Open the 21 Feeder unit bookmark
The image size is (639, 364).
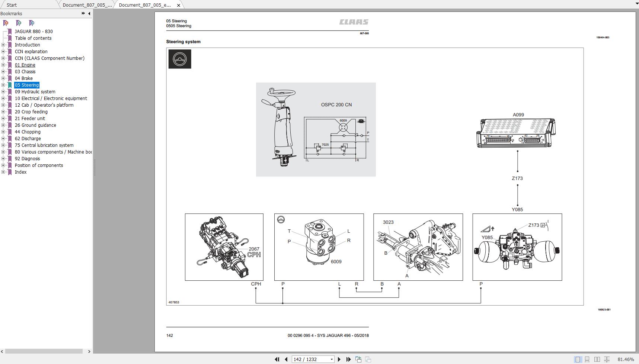pyautogui.click(x=30, y=119)
